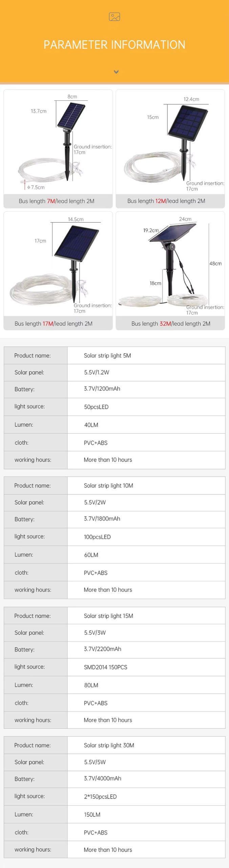Screen dimensions: 229x868
Task: Expand the chevron below Parameter Information
Action: click(x=116, y=72)
